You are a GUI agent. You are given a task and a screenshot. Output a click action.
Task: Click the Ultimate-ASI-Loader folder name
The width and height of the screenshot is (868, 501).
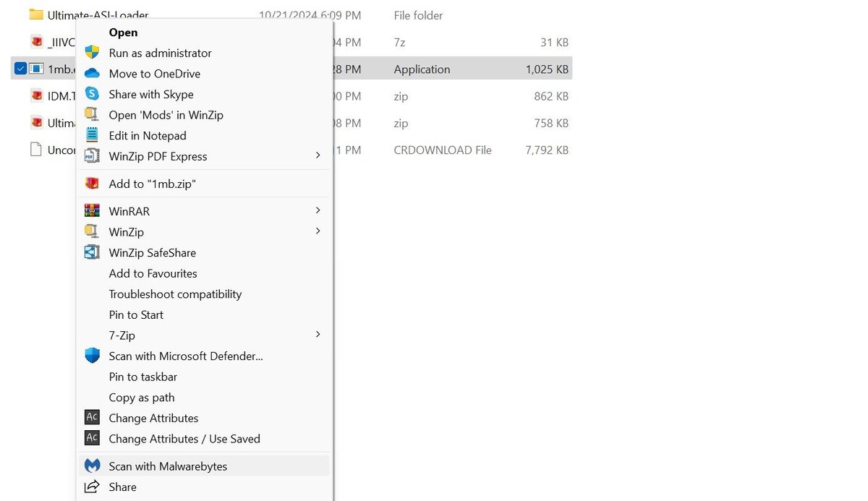tap(98, 15)
